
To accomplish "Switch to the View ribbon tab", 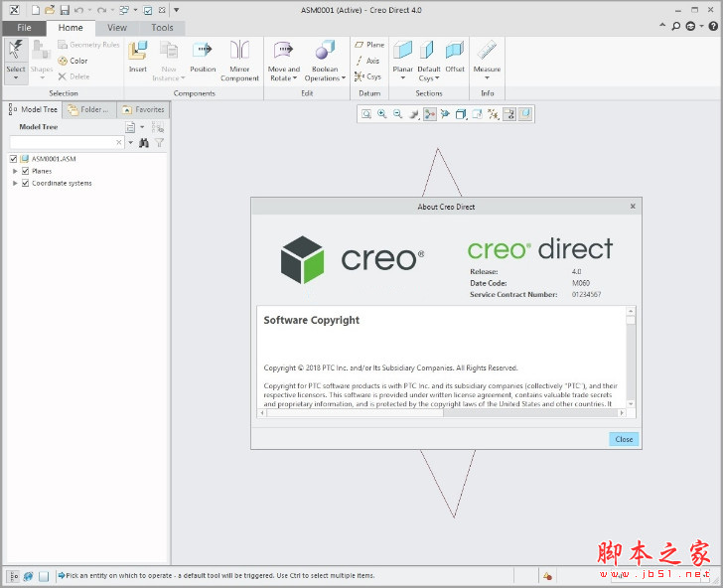I will (x=117, y=28).
